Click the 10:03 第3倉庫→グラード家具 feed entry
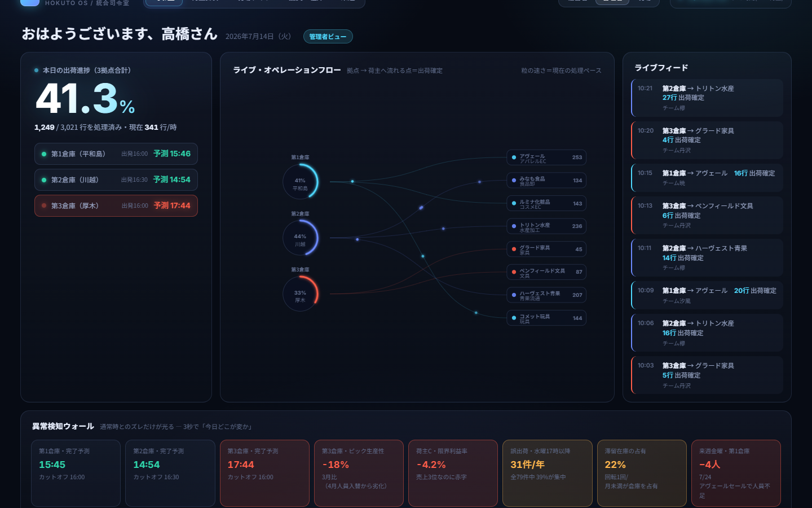Screen dimensions: 812x508 tap(707, 375)
